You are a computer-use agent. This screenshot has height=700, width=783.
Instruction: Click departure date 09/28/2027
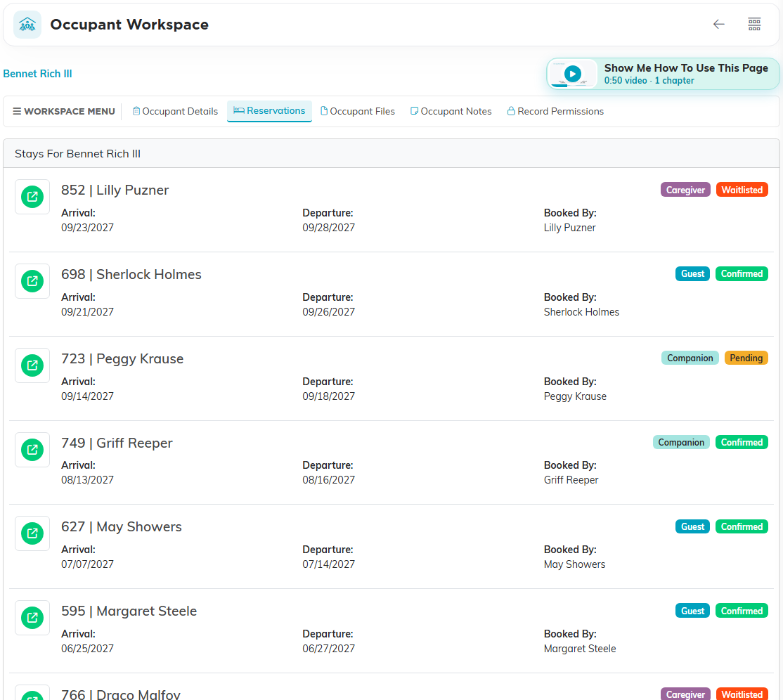coord(328,228)
